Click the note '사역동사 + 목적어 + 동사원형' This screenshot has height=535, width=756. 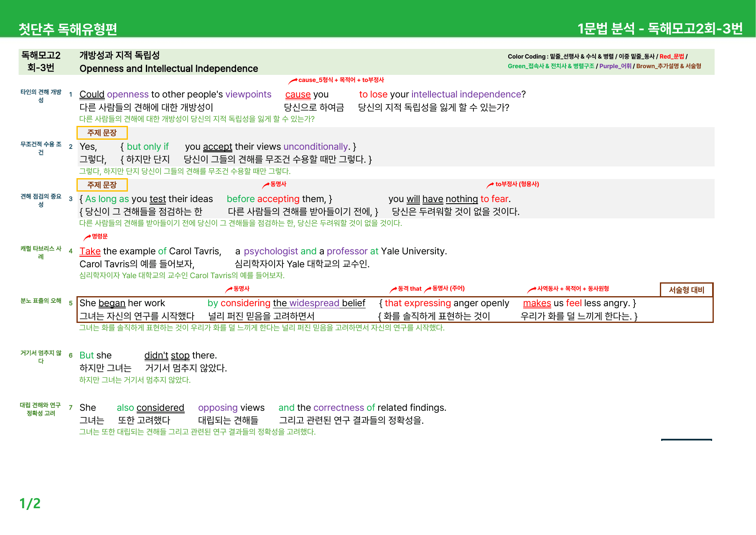[573, 289]
